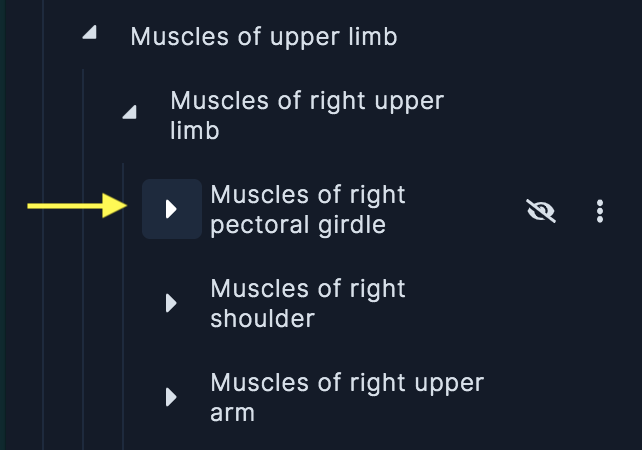Select Muscles of right upper arm label

[347, 397]
